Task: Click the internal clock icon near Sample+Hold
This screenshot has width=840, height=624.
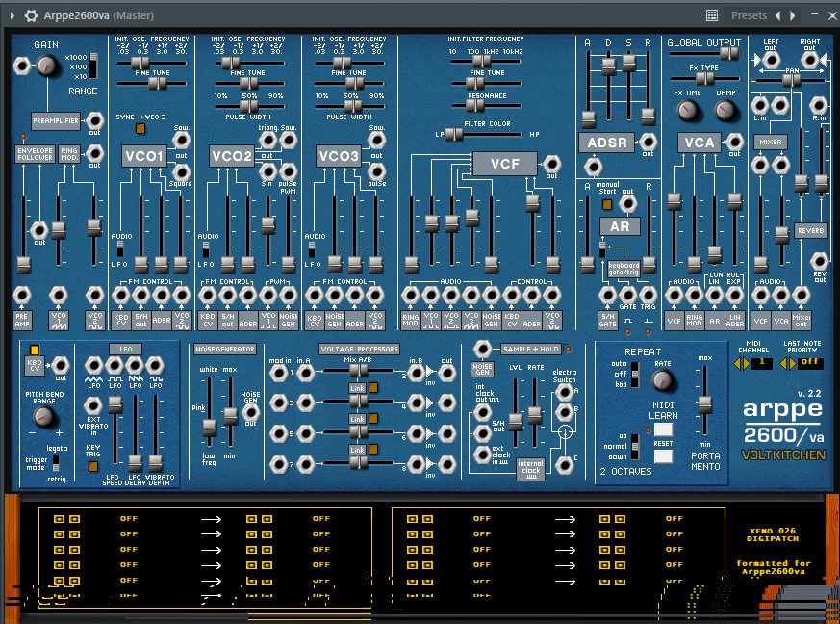Action: tap(531, 469)
